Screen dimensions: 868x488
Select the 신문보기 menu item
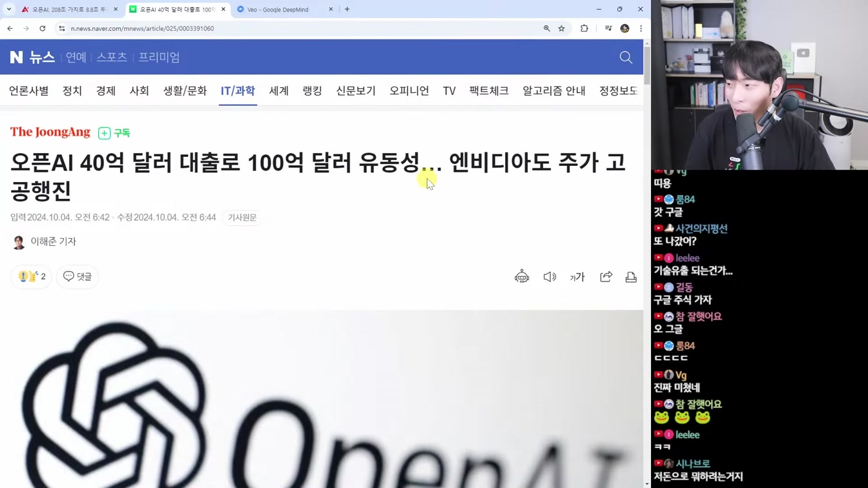pos(356,91)
